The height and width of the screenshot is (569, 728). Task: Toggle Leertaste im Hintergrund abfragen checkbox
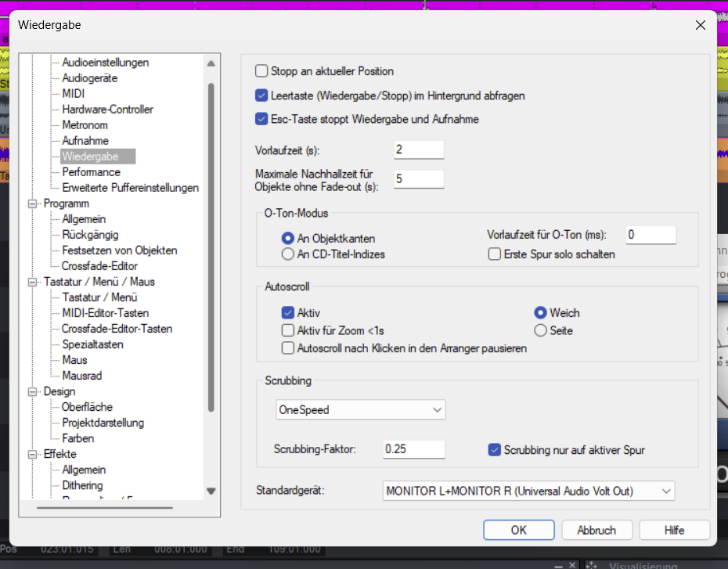click(261, 95)
